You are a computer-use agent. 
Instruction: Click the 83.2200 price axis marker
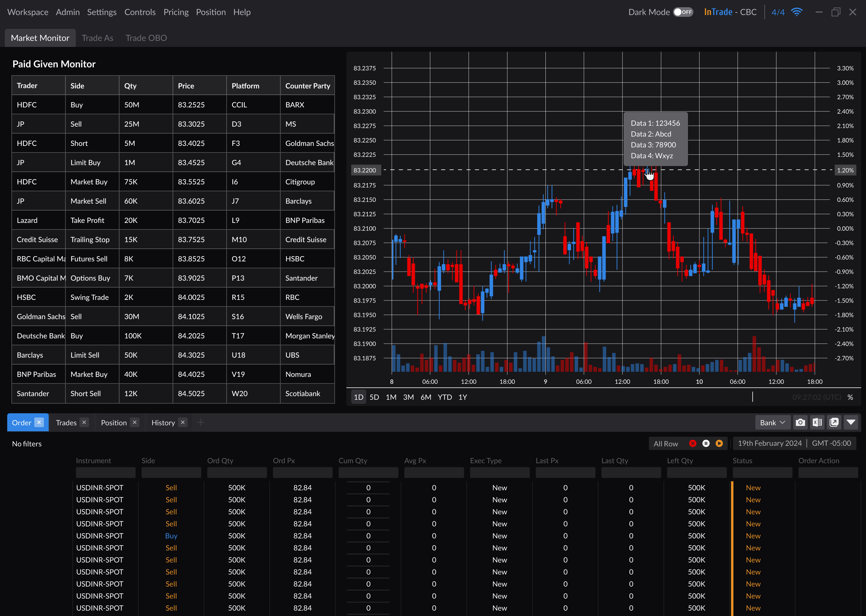click(366, 170)
